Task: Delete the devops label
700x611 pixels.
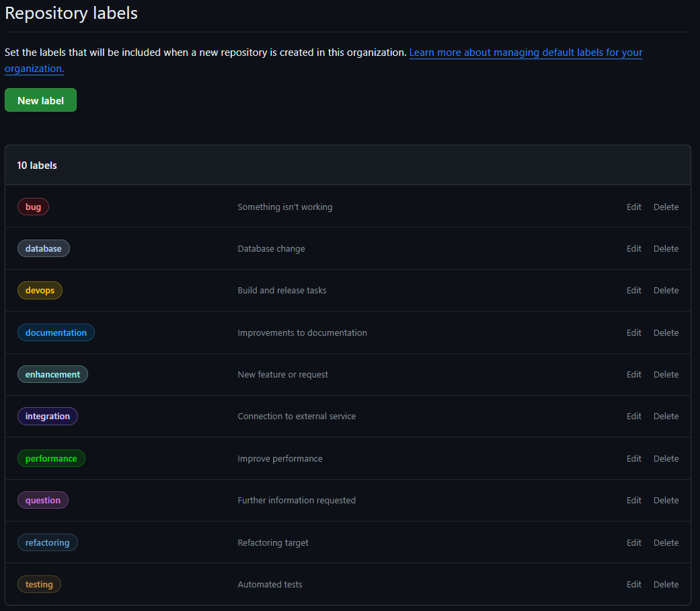Action: point(666,290)
